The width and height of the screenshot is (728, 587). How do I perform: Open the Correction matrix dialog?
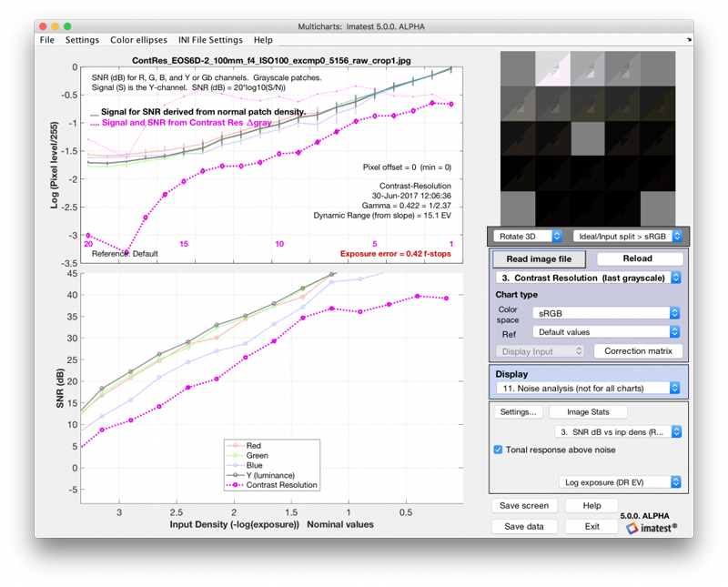pyautogui.click(x=638, y=351)
